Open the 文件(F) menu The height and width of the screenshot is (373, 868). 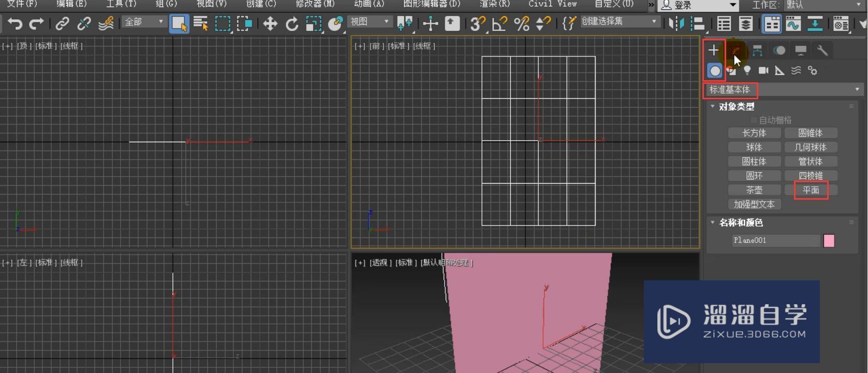coord(22,4)
